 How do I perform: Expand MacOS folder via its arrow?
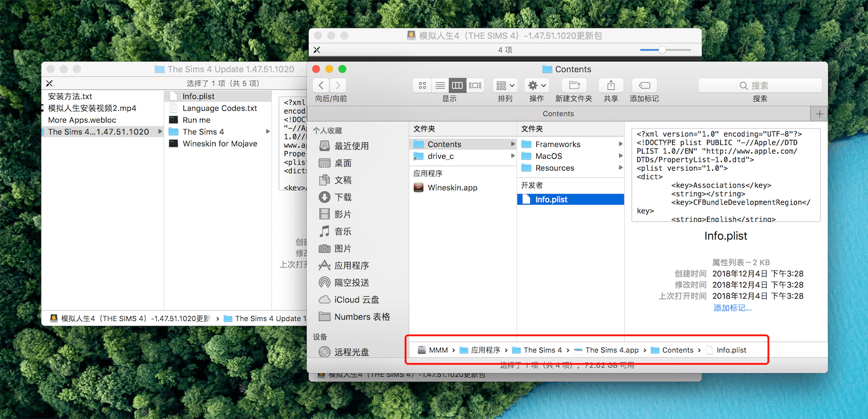click(620, 156)
